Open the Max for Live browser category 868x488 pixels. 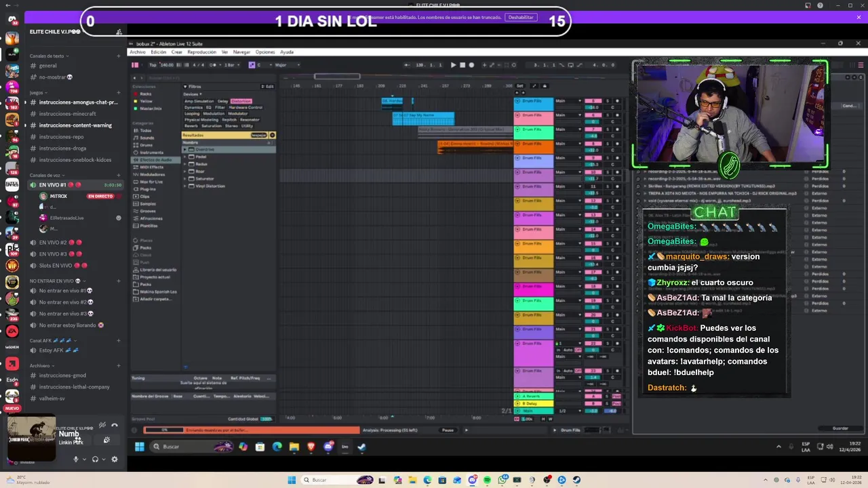(x=151, y=182)
